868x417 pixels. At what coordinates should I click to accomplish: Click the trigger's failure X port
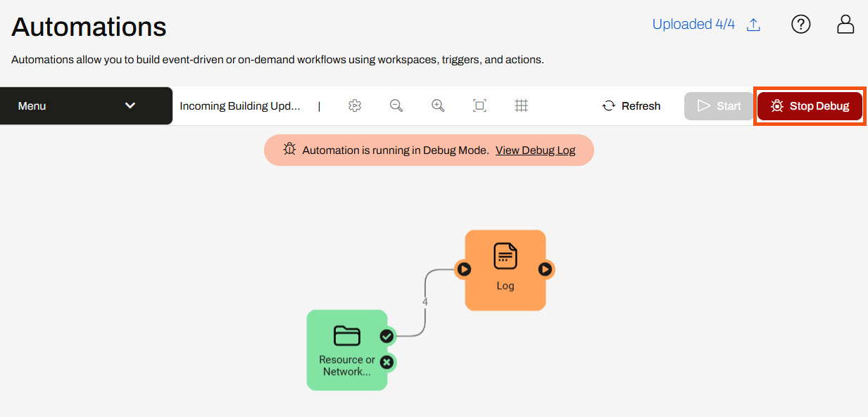tap(386, 362)
